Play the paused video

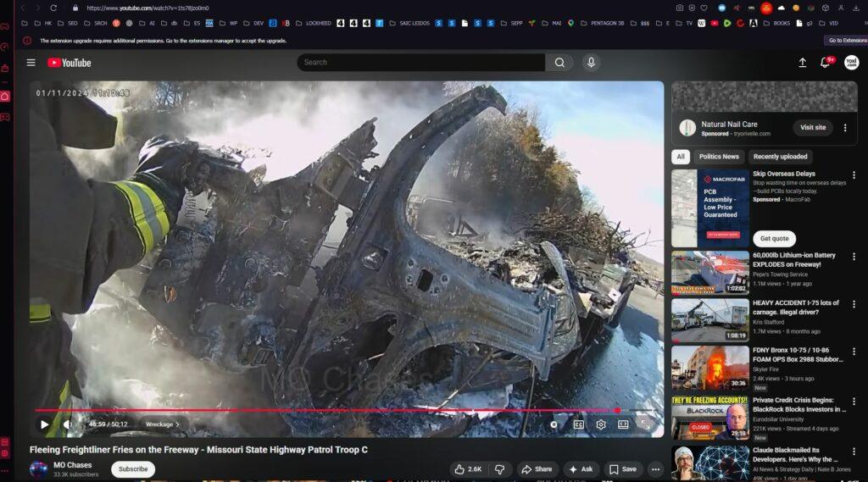45,424
